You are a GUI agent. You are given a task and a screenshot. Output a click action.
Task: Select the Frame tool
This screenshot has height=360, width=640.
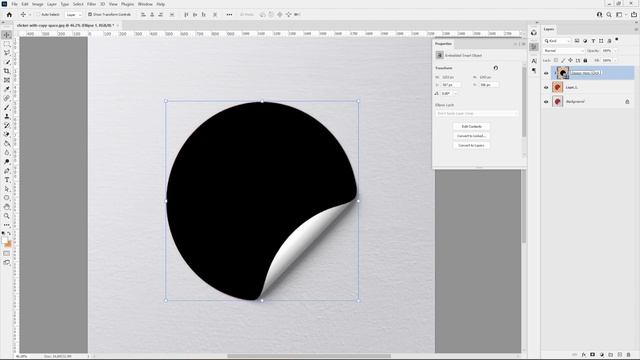tap(7, 80)
